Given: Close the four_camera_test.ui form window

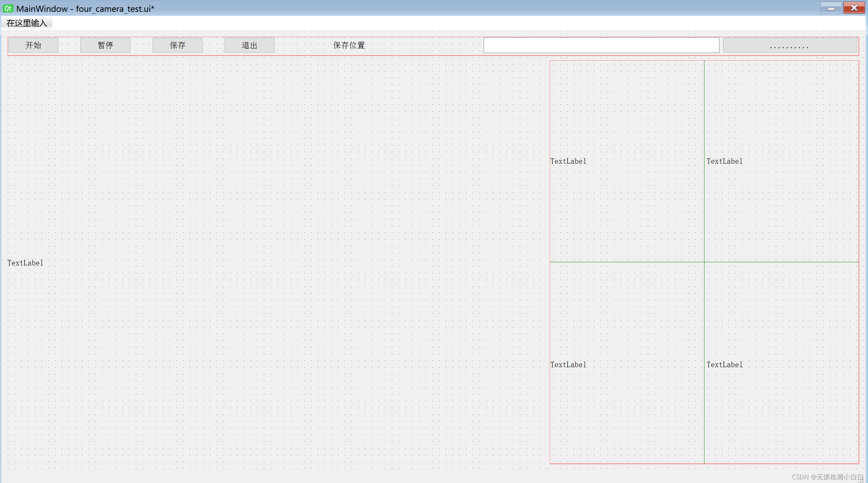Looking at the screenshot, I should [854, 8].
